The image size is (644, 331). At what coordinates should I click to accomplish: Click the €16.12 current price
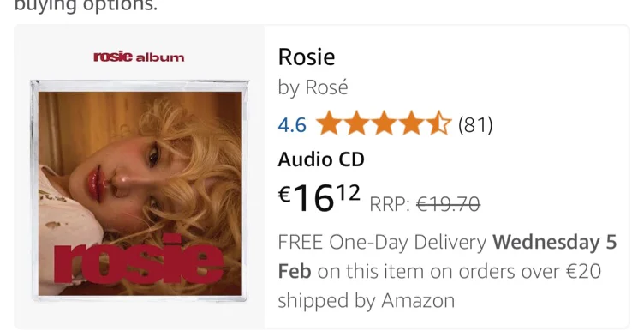[x=319, y=198]
